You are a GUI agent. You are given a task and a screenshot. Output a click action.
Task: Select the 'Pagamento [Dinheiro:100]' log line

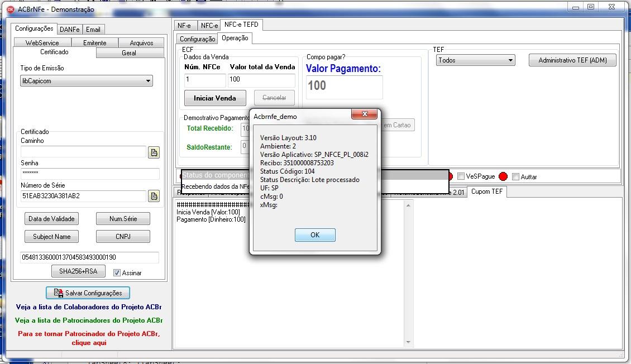[x=211, y=219]
